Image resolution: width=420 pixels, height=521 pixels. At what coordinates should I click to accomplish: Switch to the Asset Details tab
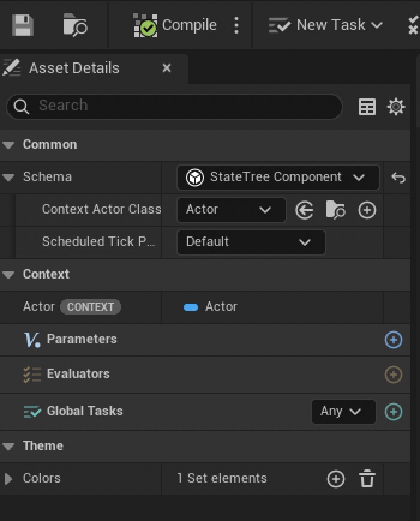pyautogui.click(x=74, y=68)
